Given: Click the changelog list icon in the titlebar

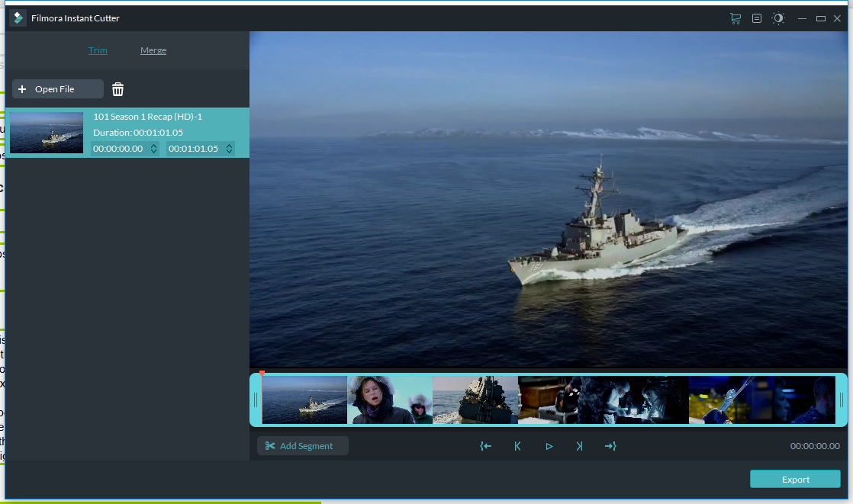Looking at the screenshot, I should (x=757, y=18).
